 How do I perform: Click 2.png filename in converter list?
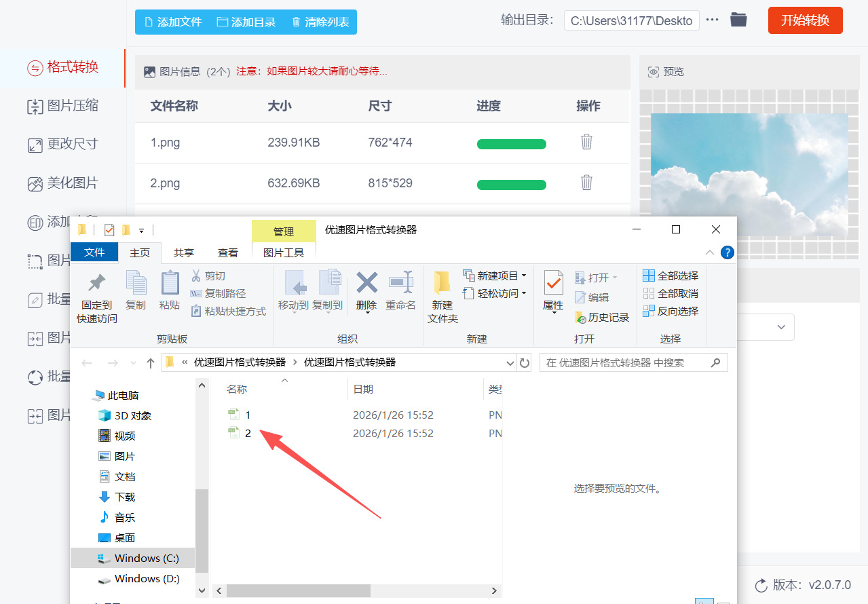pyautogui.click(x=165, y=183)
